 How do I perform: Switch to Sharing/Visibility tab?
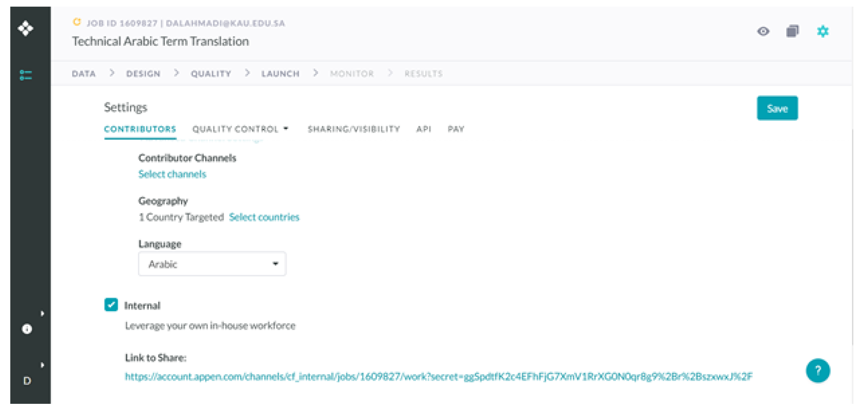[353, 129]
